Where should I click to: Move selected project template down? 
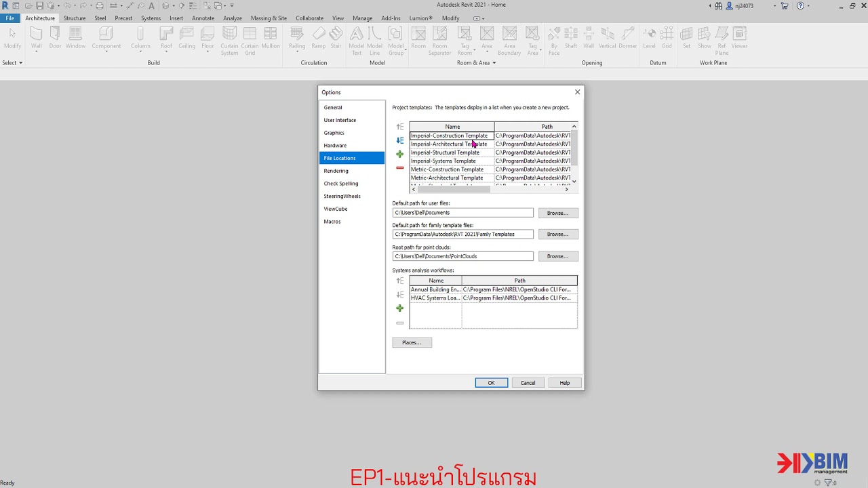click(400, 140)
